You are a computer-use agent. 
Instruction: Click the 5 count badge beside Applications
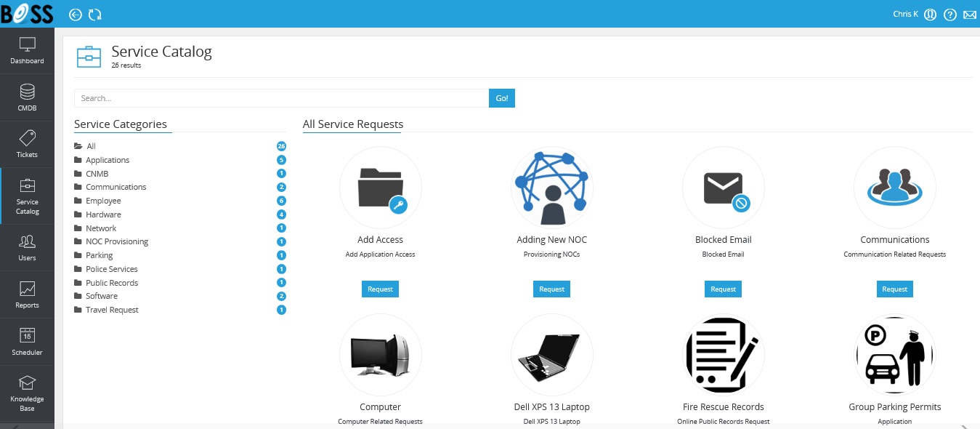click(281, 160)
